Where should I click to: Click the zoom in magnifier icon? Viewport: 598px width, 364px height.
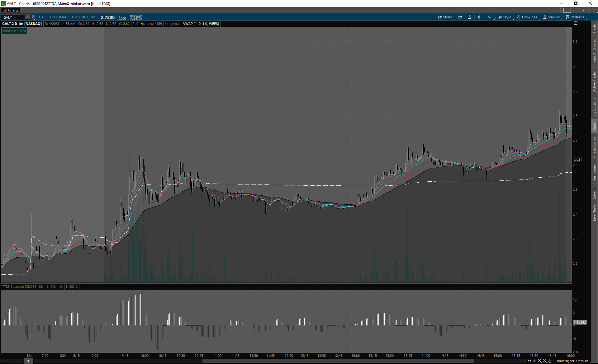point(540,361)
